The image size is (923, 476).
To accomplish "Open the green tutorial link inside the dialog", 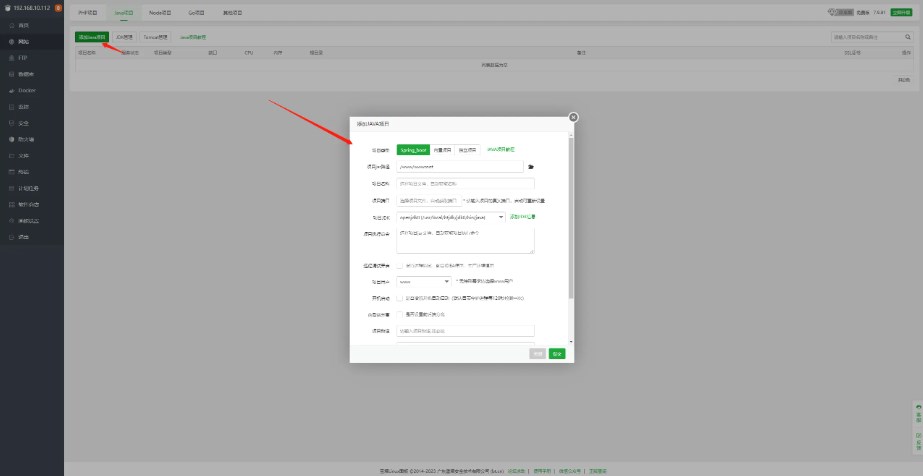I will [x=501, y=150].
